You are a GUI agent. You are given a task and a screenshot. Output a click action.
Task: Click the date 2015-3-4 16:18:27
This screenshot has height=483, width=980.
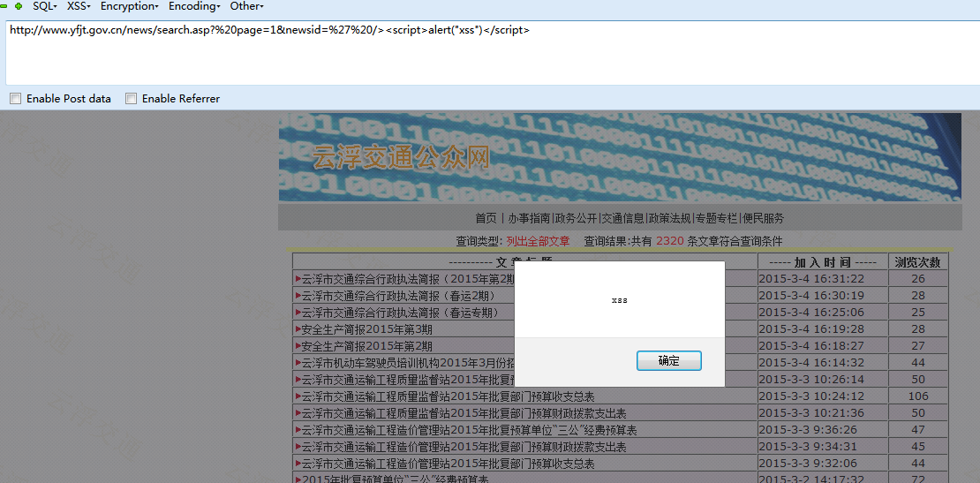[x=811, y=346]
